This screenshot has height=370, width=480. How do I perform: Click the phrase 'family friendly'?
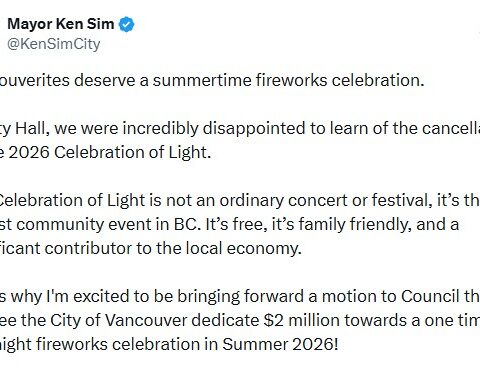coord(355,224)
